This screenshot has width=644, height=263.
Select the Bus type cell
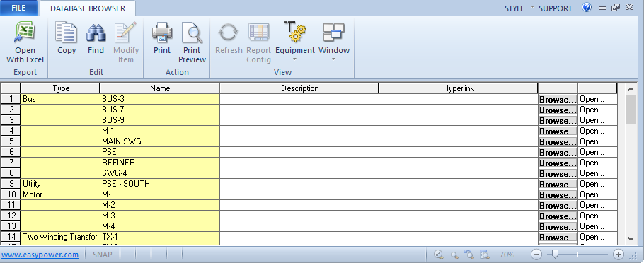click(60, 99)
